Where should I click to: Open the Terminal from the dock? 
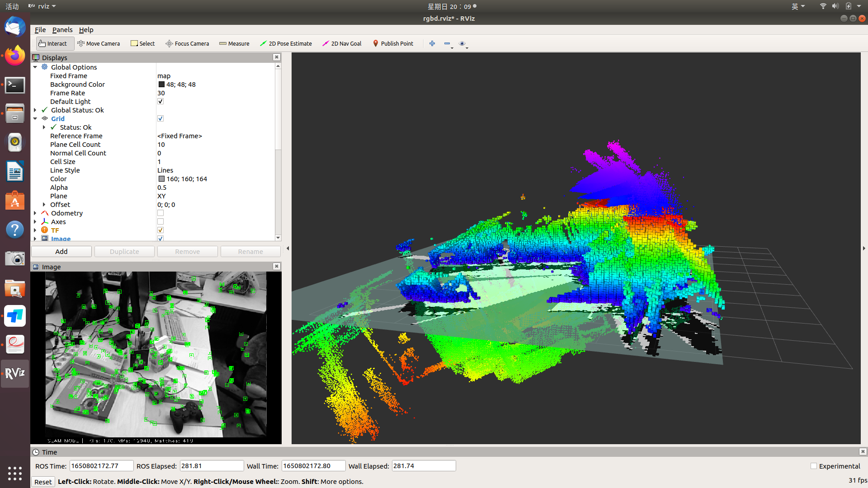(15, 85)
